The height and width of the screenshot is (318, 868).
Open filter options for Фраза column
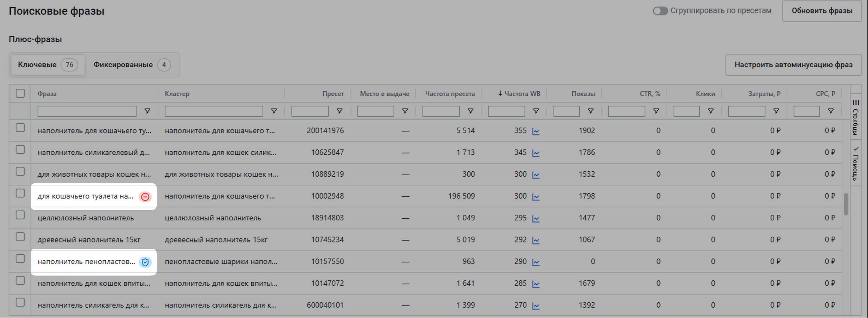(x=147, y=111)
